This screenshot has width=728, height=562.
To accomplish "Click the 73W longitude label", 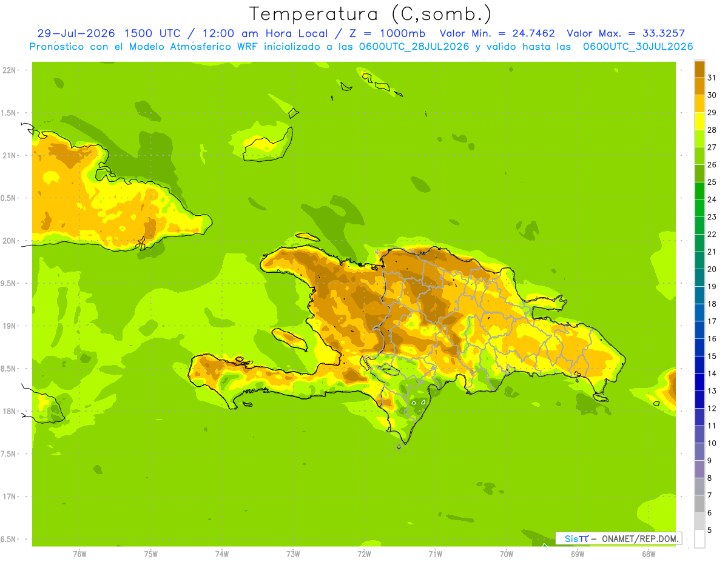I will [293, 554].
